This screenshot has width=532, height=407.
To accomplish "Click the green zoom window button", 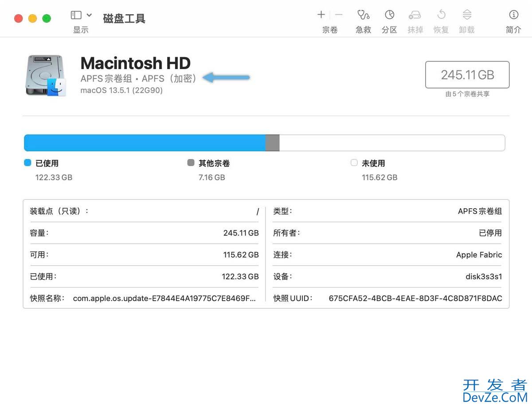I will [47, 19].
